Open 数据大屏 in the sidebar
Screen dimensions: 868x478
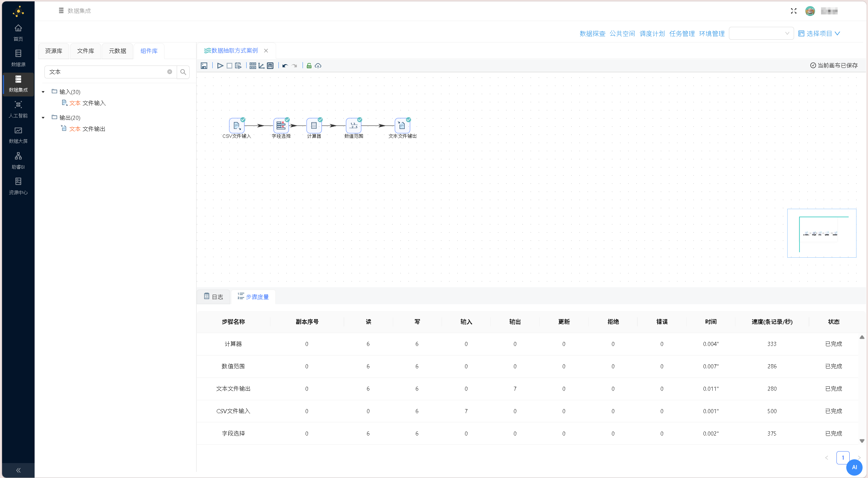point(18,135)
